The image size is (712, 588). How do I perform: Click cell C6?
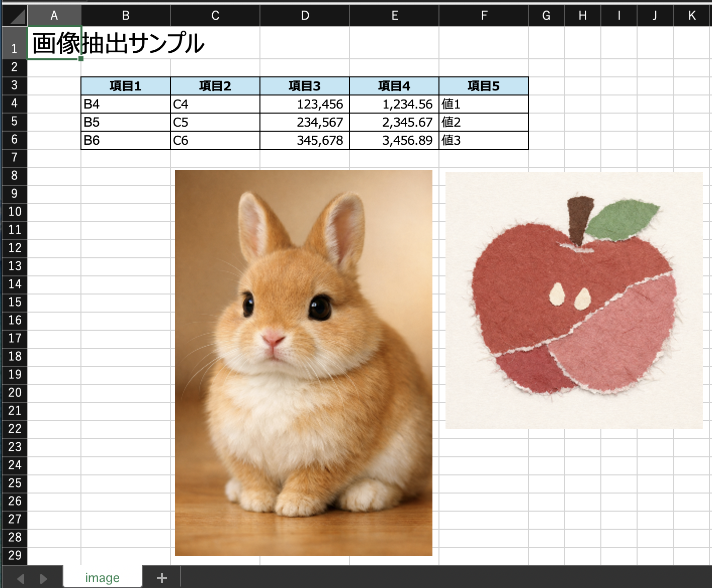[x=215, y=140]
